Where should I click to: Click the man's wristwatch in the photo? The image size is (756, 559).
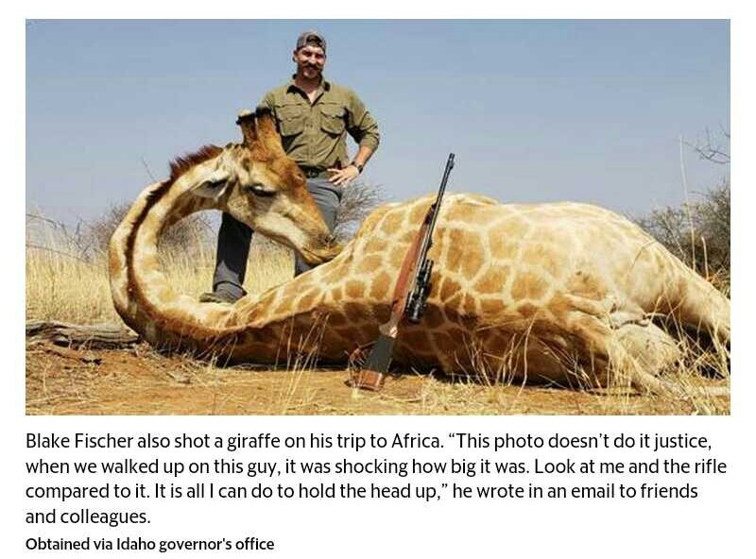(358, 167)
